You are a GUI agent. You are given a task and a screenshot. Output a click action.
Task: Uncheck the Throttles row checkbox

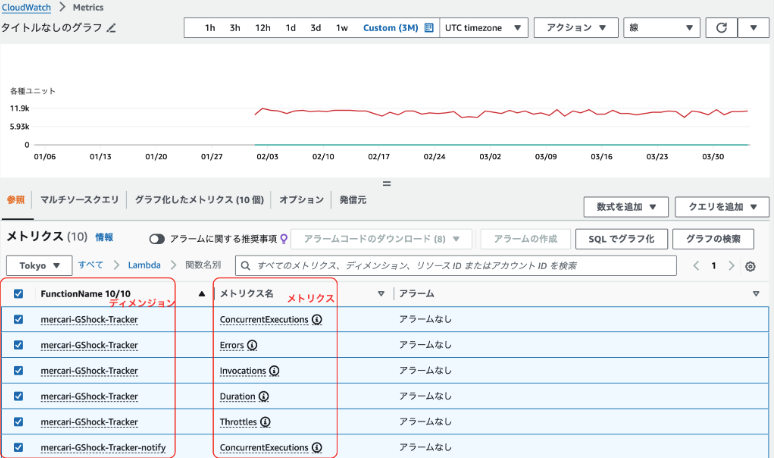coord(18,422)
